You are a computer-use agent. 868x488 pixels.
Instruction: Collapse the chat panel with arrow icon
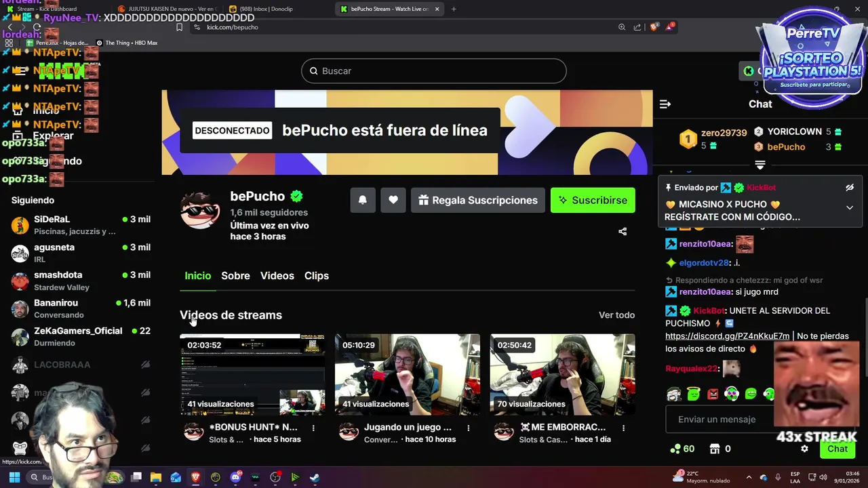(665, 104)
